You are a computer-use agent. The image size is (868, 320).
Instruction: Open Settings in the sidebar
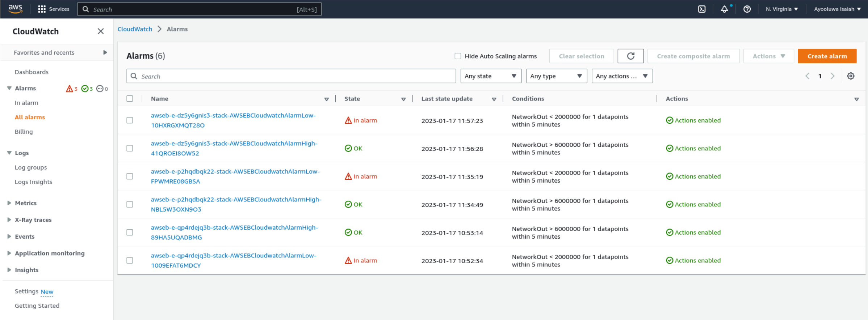point(26,291)
